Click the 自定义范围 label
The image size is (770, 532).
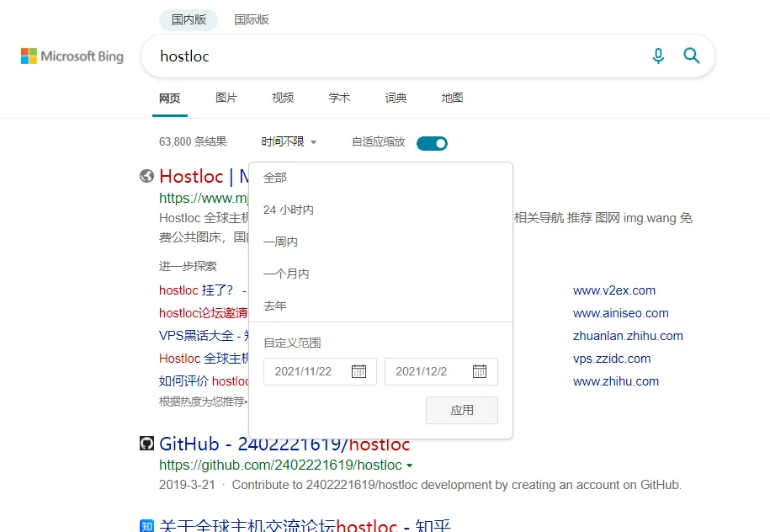pyautogui.click(x=292, y=343)
